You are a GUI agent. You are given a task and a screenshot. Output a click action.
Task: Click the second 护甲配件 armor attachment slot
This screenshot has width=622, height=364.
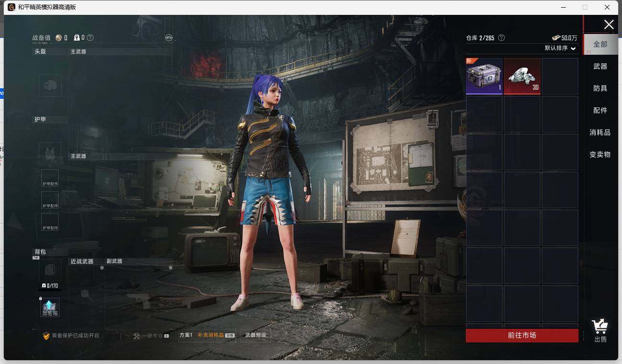pos(50,200)
